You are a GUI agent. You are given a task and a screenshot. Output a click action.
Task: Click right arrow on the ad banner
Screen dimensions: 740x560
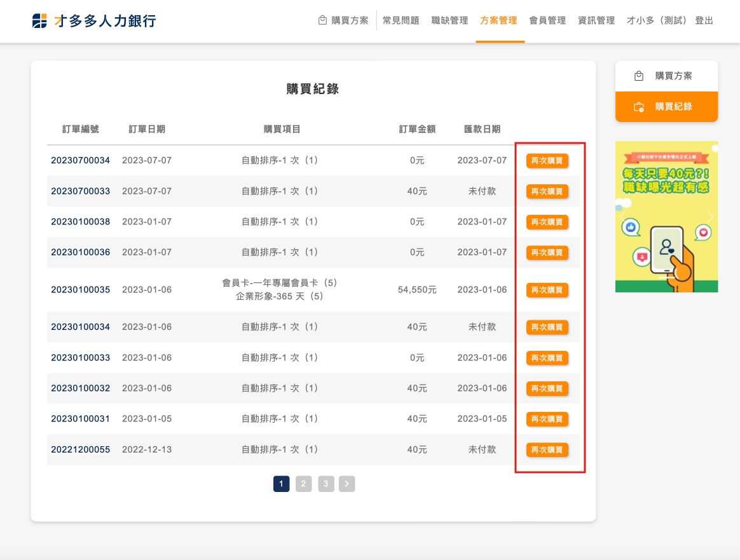coord(710,217)
